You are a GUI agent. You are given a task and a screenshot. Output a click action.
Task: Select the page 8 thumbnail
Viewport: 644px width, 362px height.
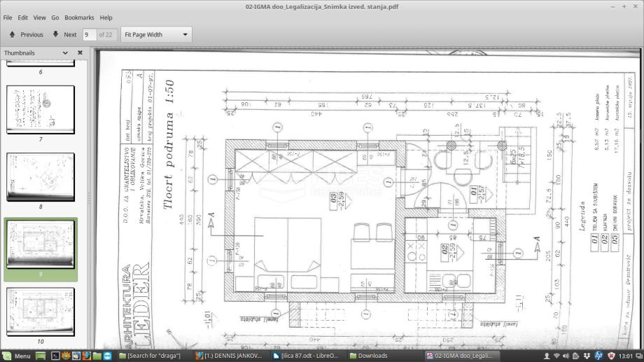tap(41, 177)
